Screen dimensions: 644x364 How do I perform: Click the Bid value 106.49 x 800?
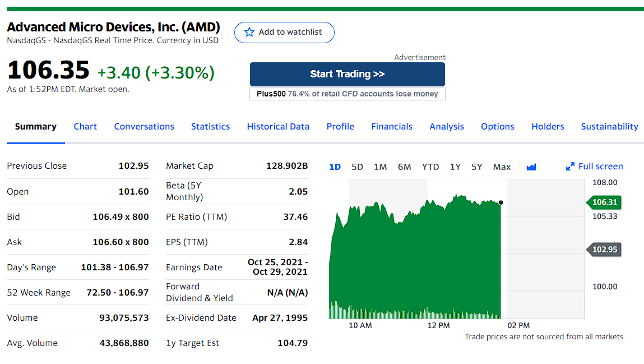point(121,217)
